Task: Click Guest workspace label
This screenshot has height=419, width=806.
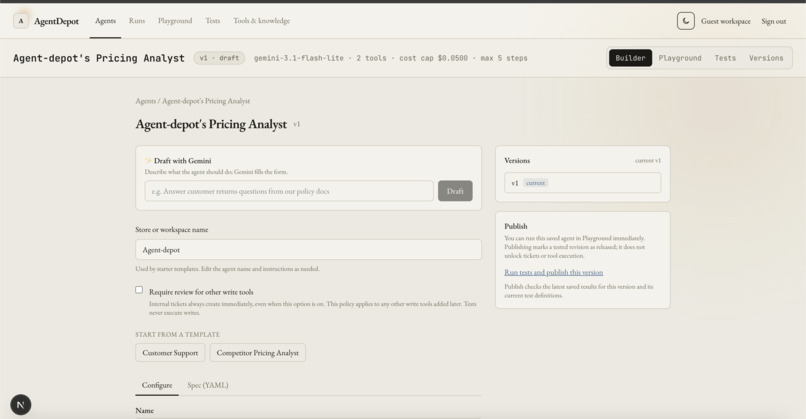Action: pos(725,21)
